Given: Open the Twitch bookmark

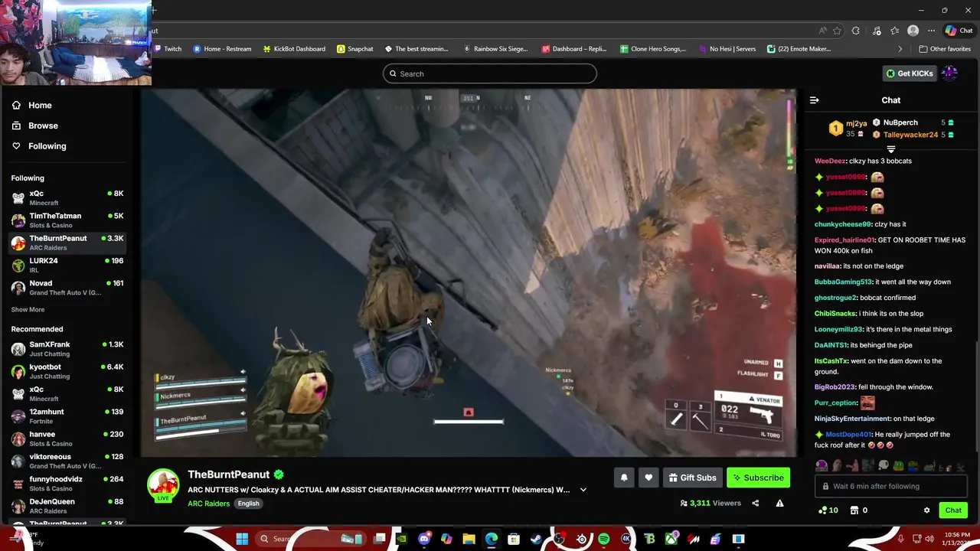Looking at the screenshot, I should tap(167, 49).
